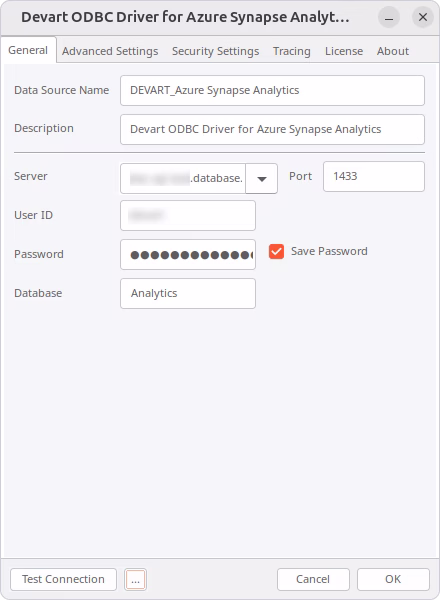Click the Data Source Name field
This screenshot has height=600, width=440.
[x=272, y=90]
